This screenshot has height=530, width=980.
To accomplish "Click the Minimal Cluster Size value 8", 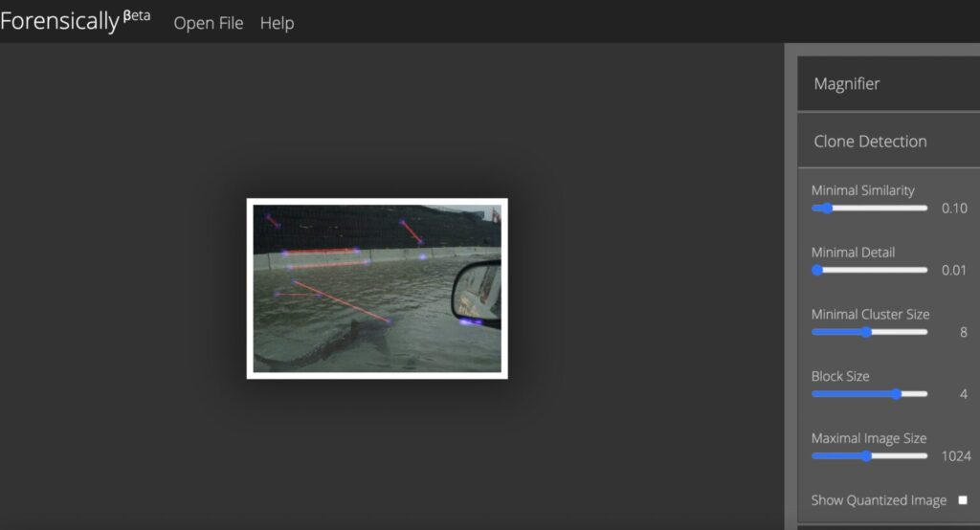I will [x=963, y=332].
